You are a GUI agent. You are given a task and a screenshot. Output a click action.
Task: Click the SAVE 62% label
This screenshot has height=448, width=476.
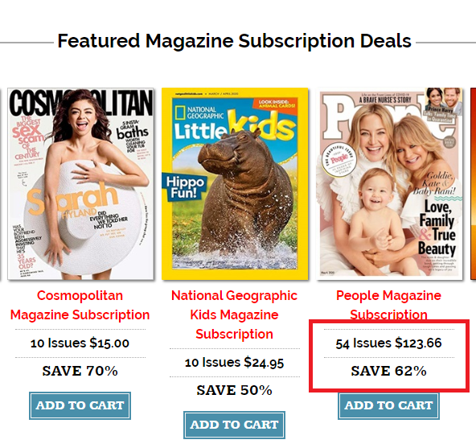388,371
